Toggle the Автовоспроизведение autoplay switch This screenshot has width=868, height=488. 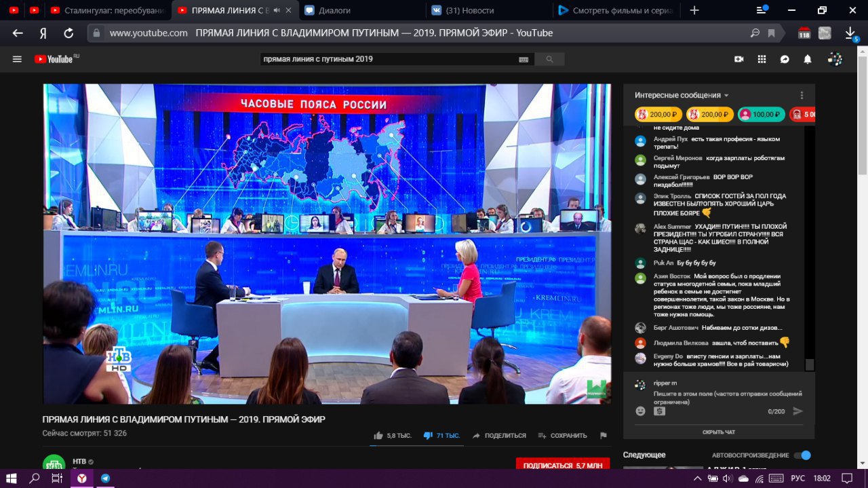pyautogui.click(x=802, y=455)
